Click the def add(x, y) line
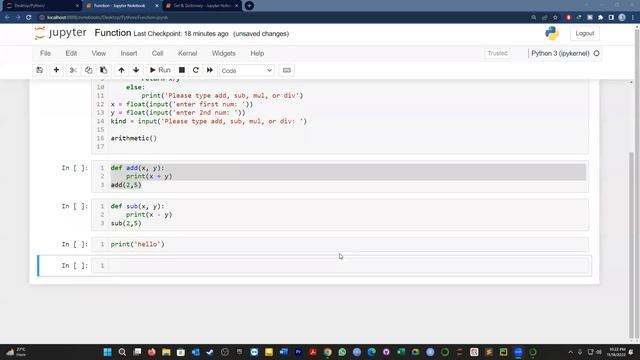Viewport: 640px width, 360px height. [137, 168]
